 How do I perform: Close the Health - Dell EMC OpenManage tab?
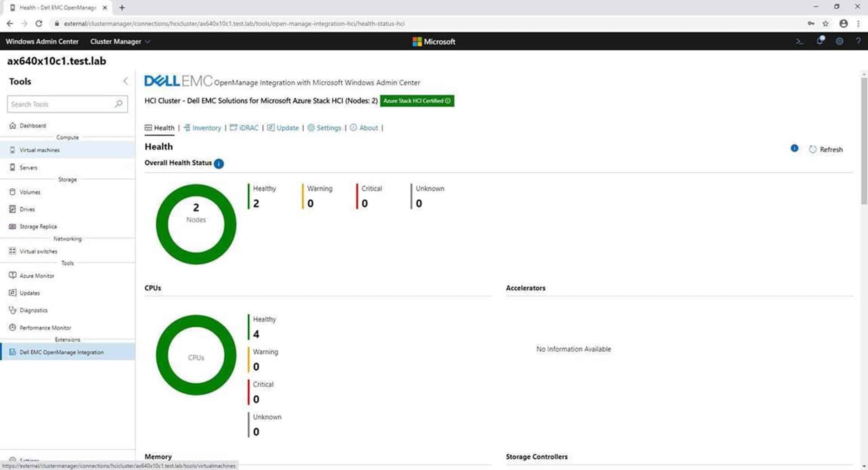click(x=105, y=8)
